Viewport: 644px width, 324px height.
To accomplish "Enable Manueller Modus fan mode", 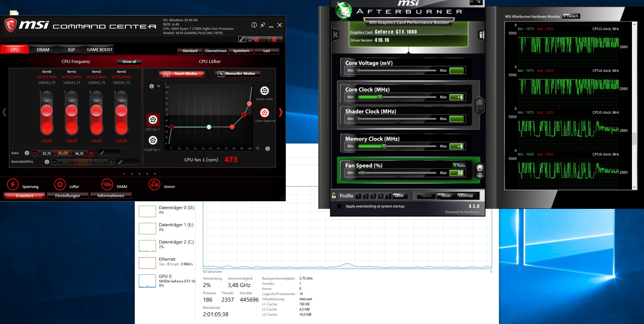I will click(238, 74).
